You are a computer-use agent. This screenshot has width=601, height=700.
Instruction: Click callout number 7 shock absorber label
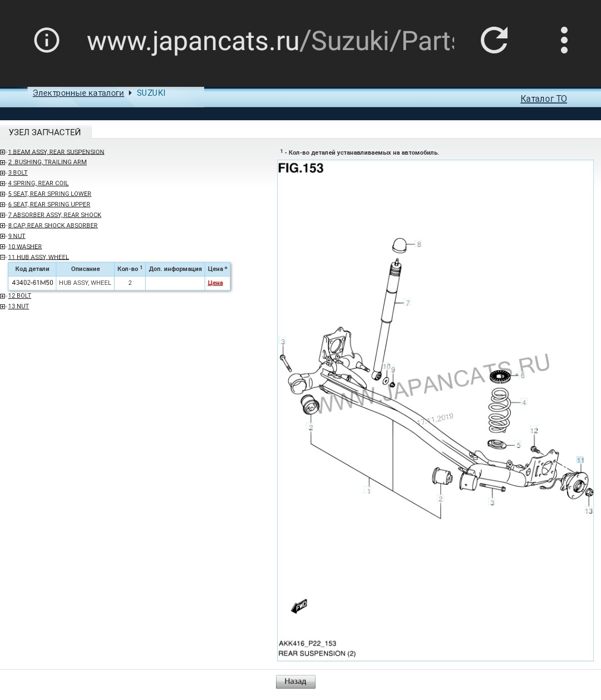coord(407,303)
